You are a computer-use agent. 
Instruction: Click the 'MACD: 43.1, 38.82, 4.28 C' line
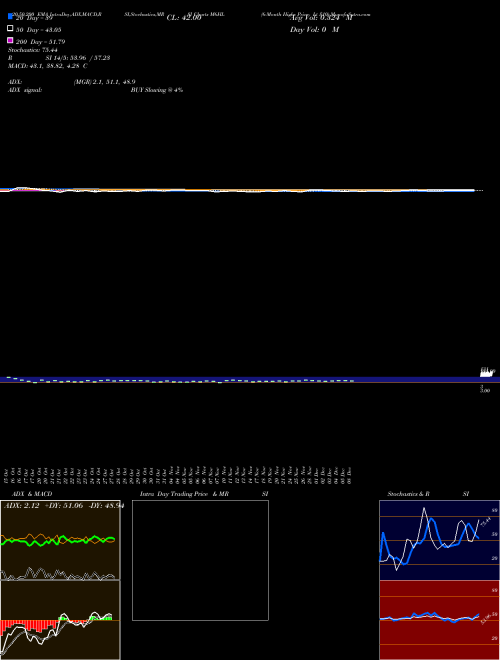pos(48,66)
